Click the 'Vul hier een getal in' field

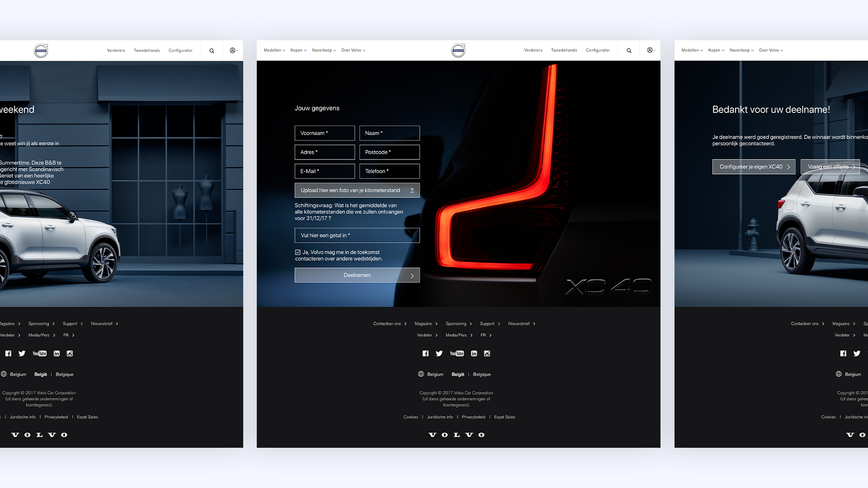click(x=357, y=235)
